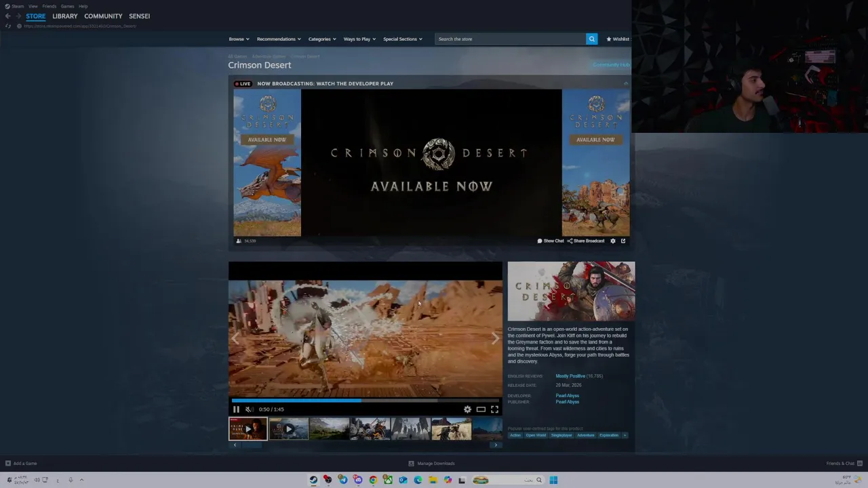Screen dimensions: 868x488
Task: Select the second trailer thumbnail
Action: tap(288, 429)
